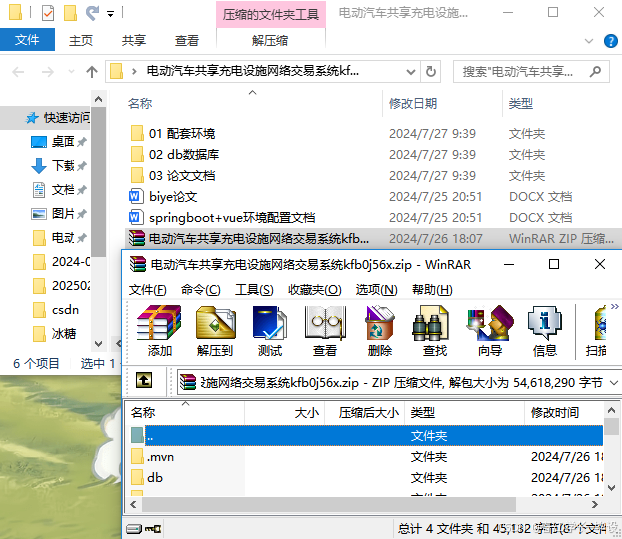Open the address bar history dropdown
622x539 pixels.
411,72
